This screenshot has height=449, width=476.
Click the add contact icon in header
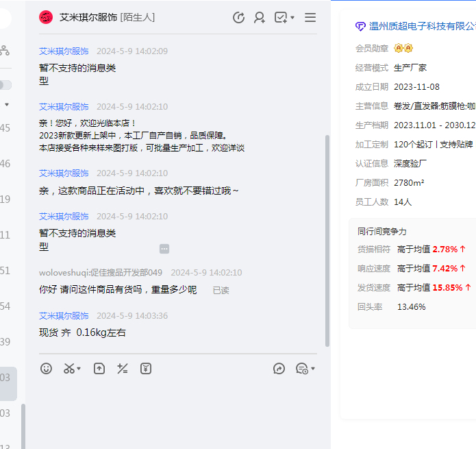pos(260,18)
